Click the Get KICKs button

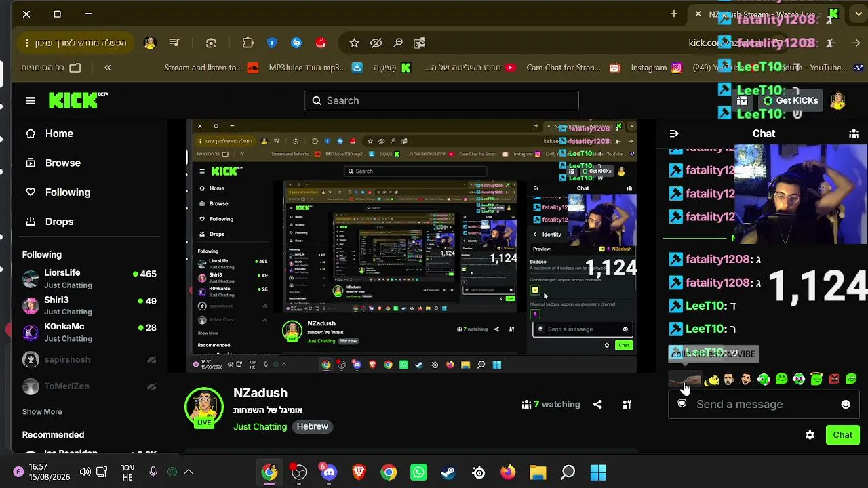pos(791,100)
